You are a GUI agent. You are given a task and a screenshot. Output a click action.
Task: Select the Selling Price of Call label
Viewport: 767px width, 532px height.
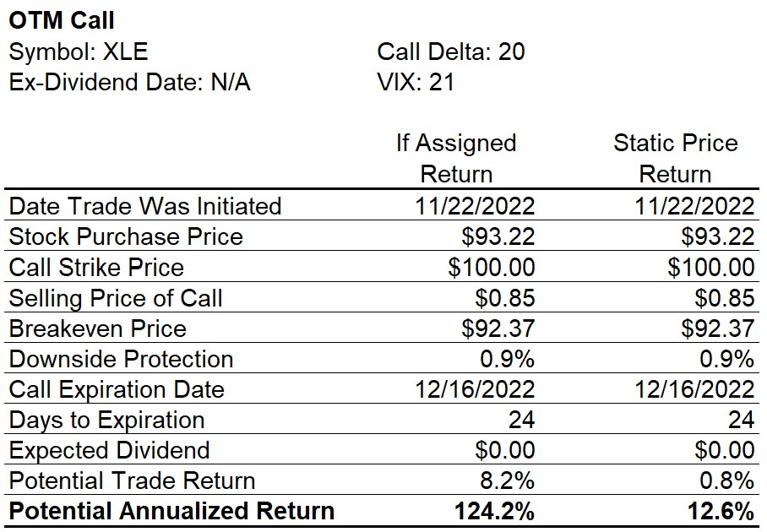[116, 298]
